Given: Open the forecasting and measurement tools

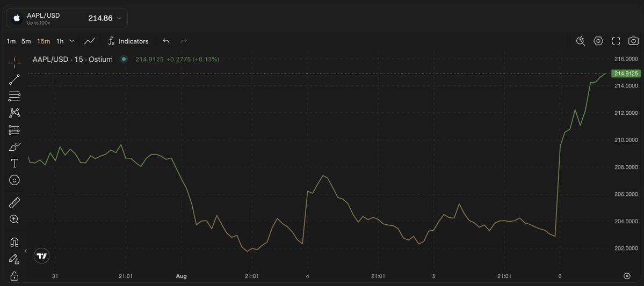Looking at the screenshot, I should tap(15, 130).
